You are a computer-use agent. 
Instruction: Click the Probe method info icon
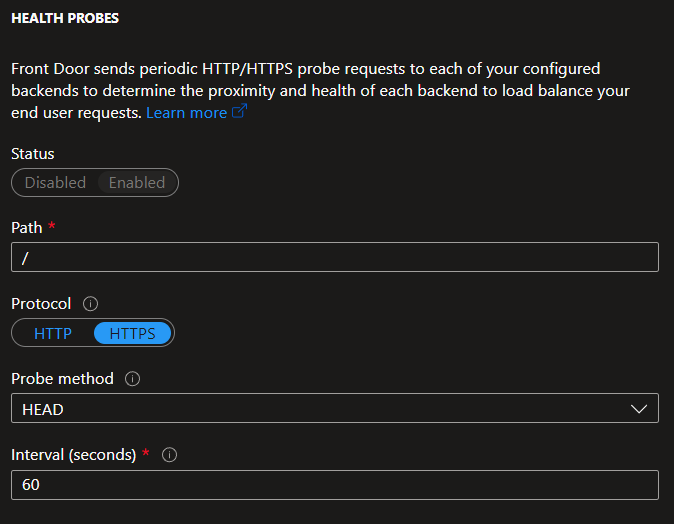(x=132, y=379)
